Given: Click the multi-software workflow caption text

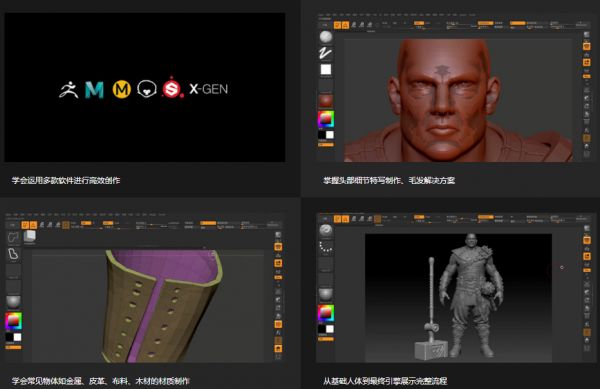Looking at the screenshot, I should 66,180.
